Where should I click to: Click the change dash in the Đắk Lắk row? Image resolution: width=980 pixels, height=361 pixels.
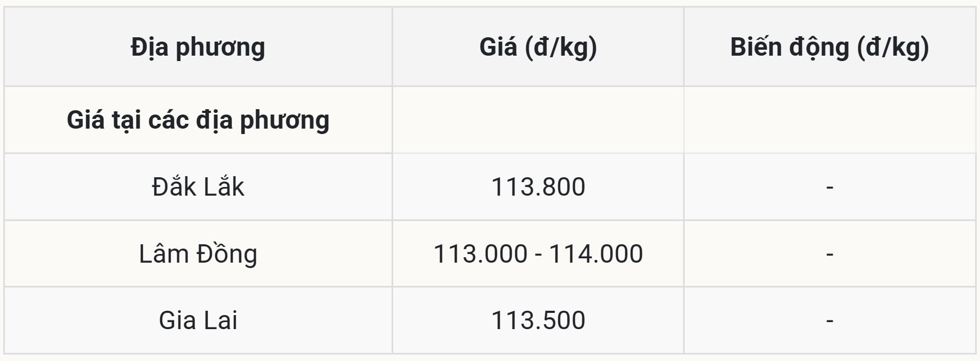coord(830,188)
